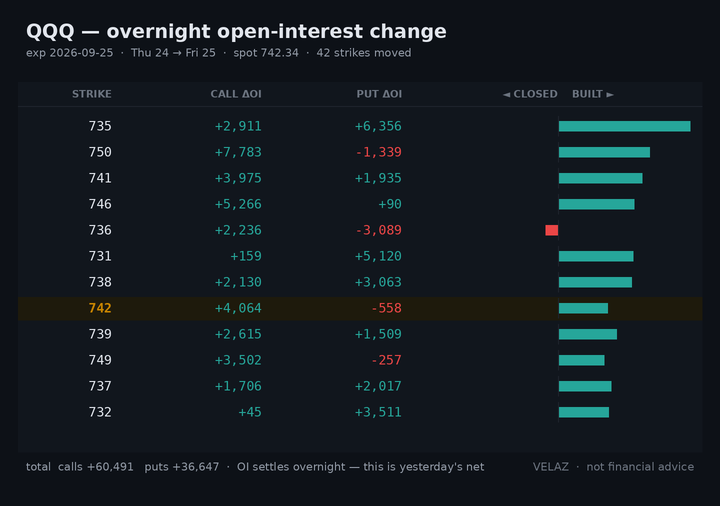Select call change +2,130
The height and width of the screenshot is (506, 720).
238,282
